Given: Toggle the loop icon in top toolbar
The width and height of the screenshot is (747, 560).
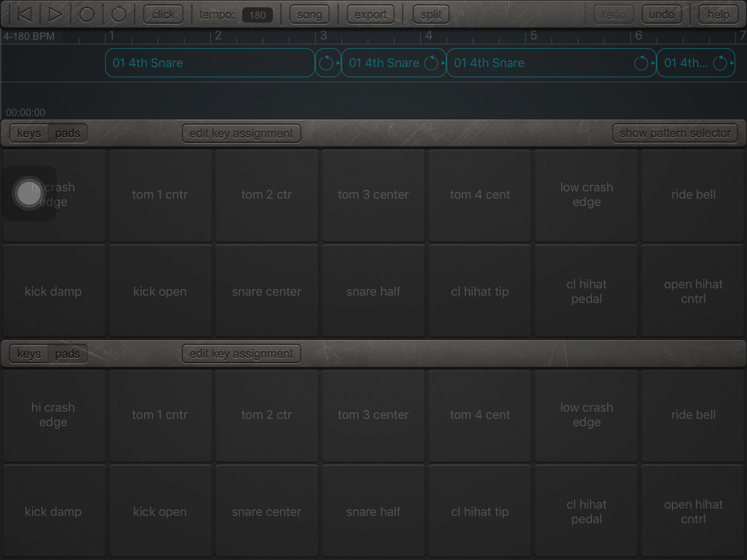Looking at the screenshot, I should point(119,14).
